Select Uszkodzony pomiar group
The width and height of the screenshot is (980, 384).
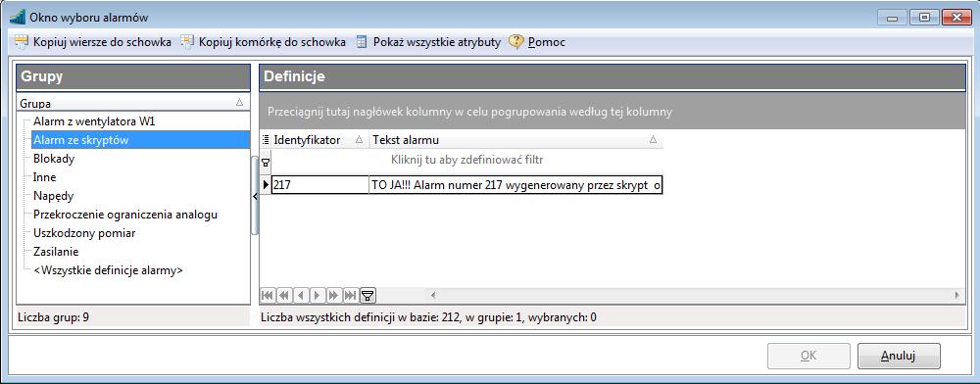(x=84, y=233)
